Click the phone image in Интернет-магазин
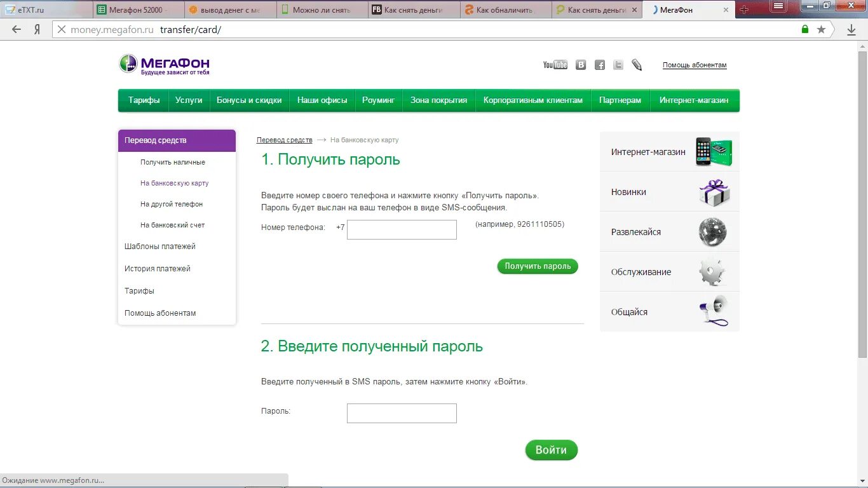868x488 pixels. pos(714,151)
